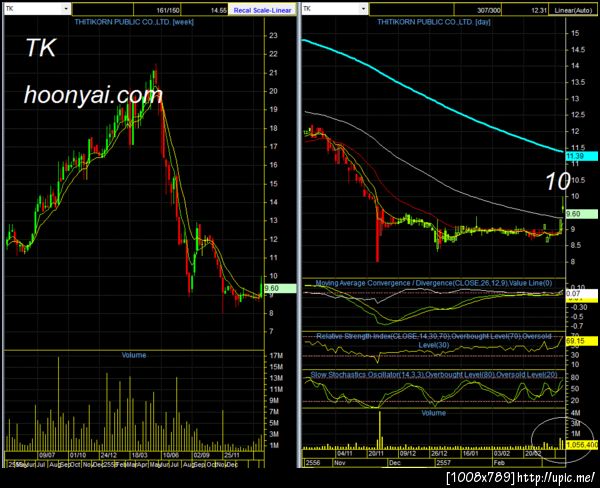Click the yellow 69.15 RSI value label
Image resolution: width=600 pixels, height=488 pixels.
581,341
